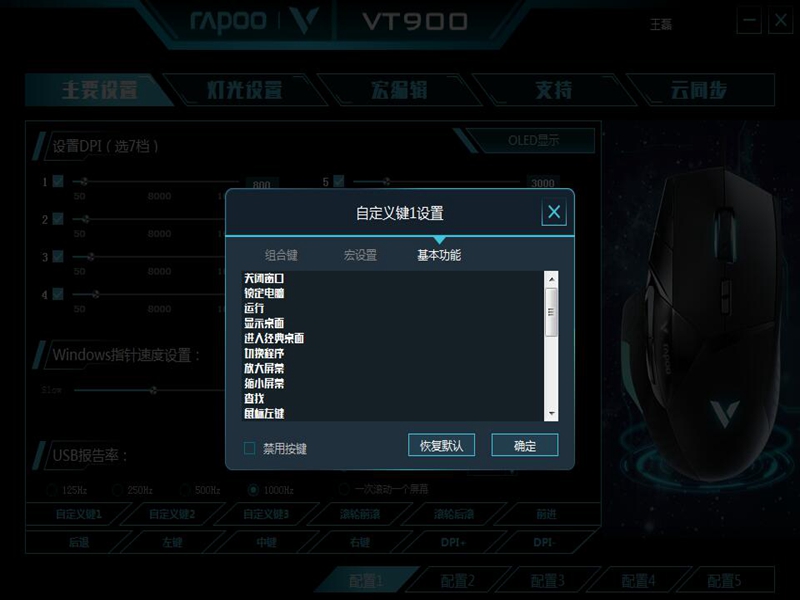Click the scrollbar down arrow in function list

[x=551, y=413]
